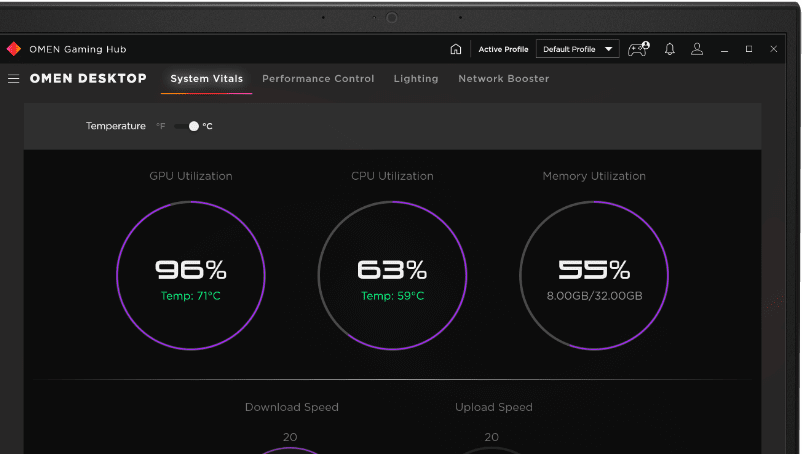Click the Memory Utilization 55% gauge
The image size is (802, 454).
(594, 276)
